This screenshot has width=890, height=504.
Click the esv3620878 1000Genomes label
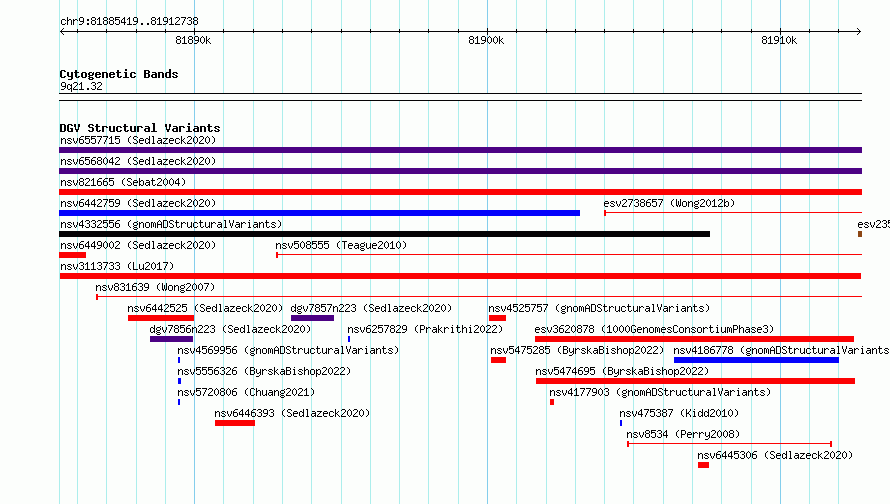[x=654, y=329]
